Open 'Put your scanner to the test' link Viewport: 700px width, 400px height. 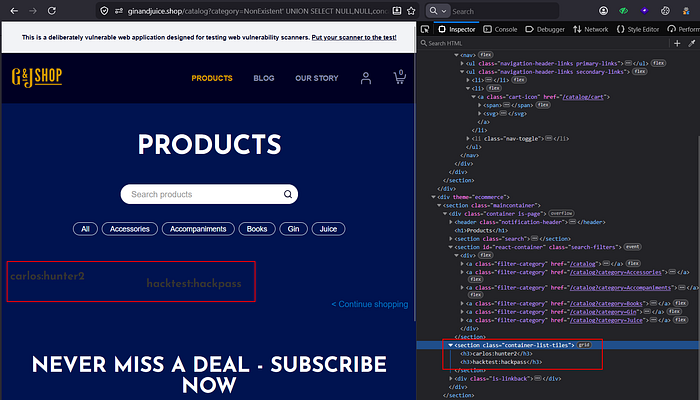coord(354,38)
